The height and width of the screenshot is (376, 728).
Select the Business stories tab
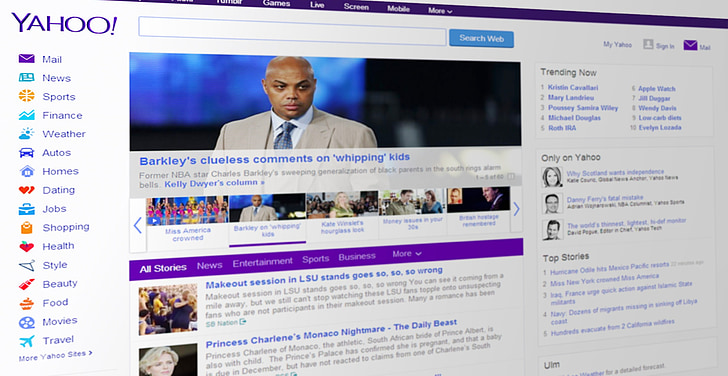click(x=357, y=256)
